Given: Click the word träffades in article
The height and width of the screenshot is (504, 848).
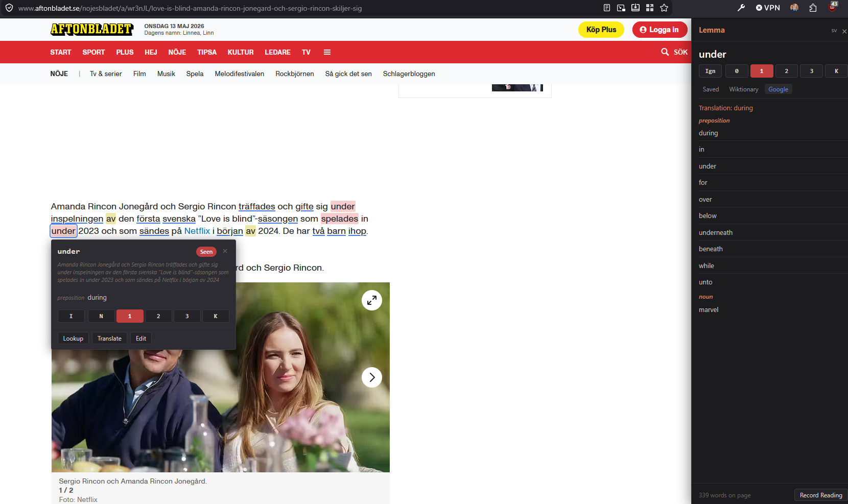Looking at the screenshot, I should tap(257, 206).
